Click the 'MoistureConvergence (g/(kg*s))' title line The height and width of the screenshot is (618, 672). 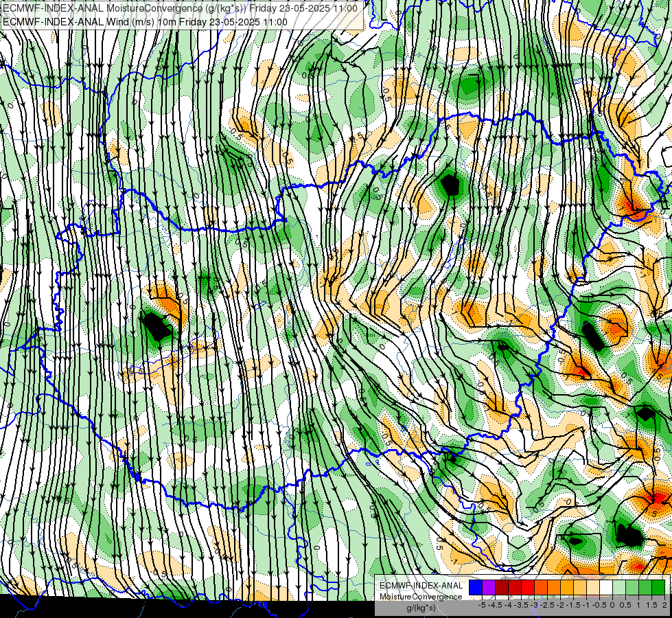181,8
